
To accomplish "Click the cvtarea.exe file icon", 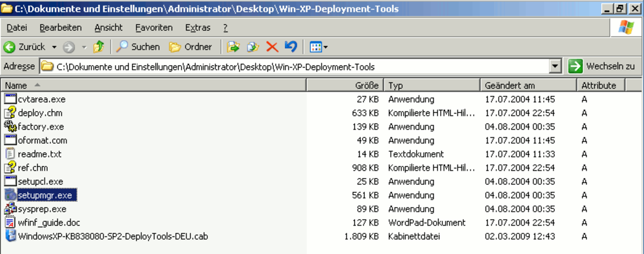I will click(11, 99).
